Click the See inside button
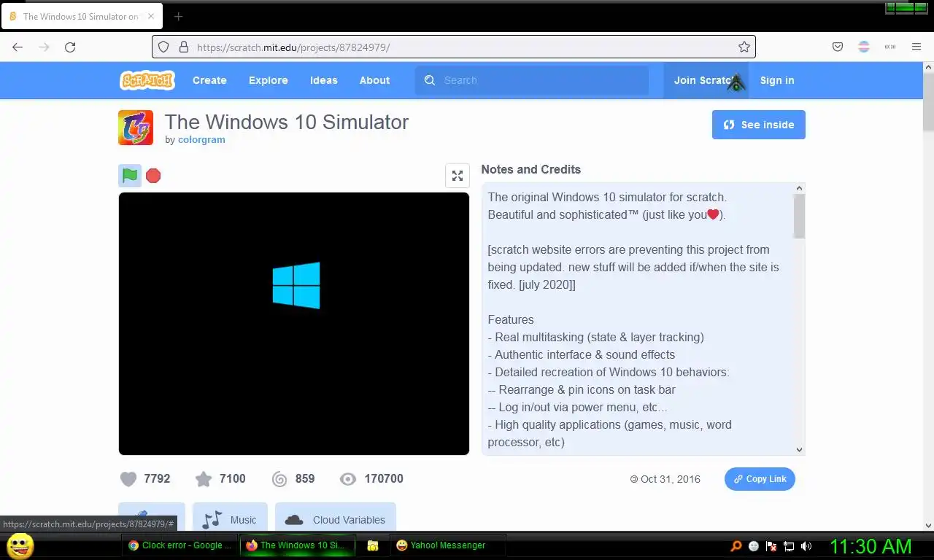 pos(759,125)
